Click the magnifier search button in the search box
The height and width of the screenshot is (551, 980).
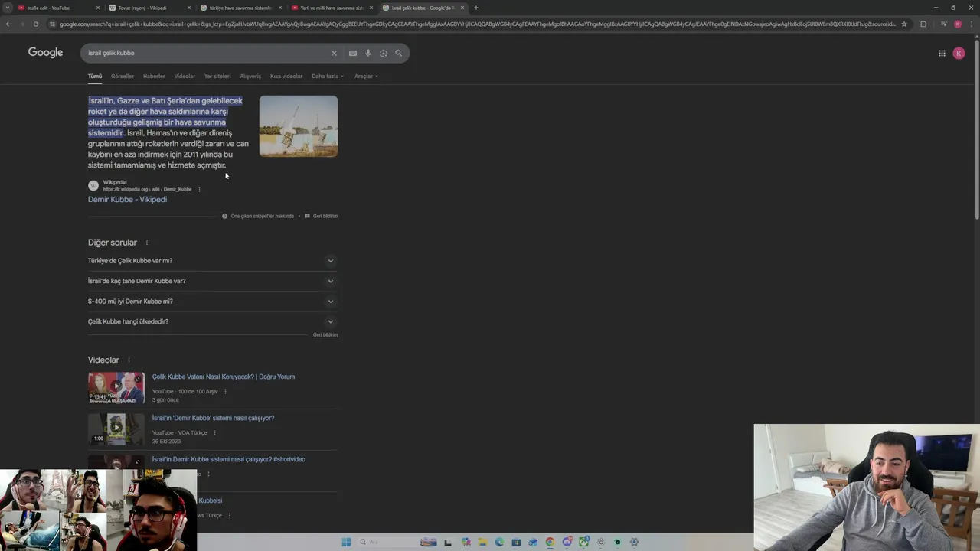pos(398,53)
